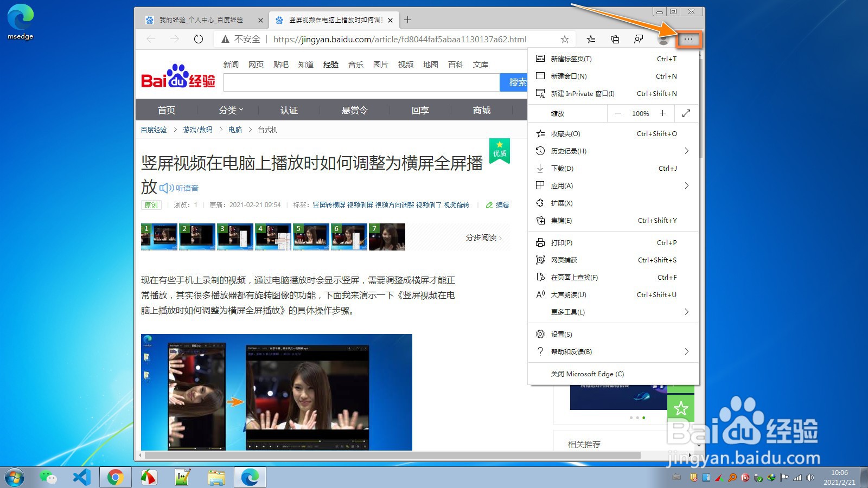This screenshot has width=868, height=488.
Task: Choose 关闭 Microsoft Edge (C)
Action: tap(613, 374)
